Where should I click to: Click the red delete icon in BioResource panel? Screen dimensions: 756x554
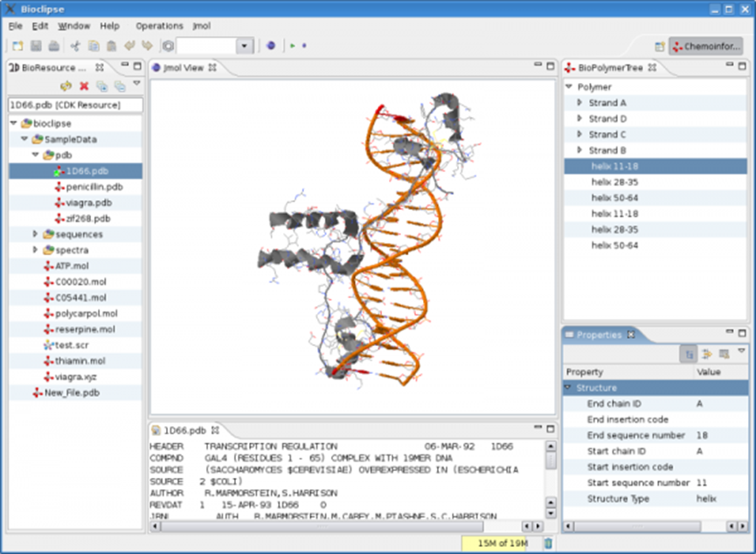(x=84, y=86)
